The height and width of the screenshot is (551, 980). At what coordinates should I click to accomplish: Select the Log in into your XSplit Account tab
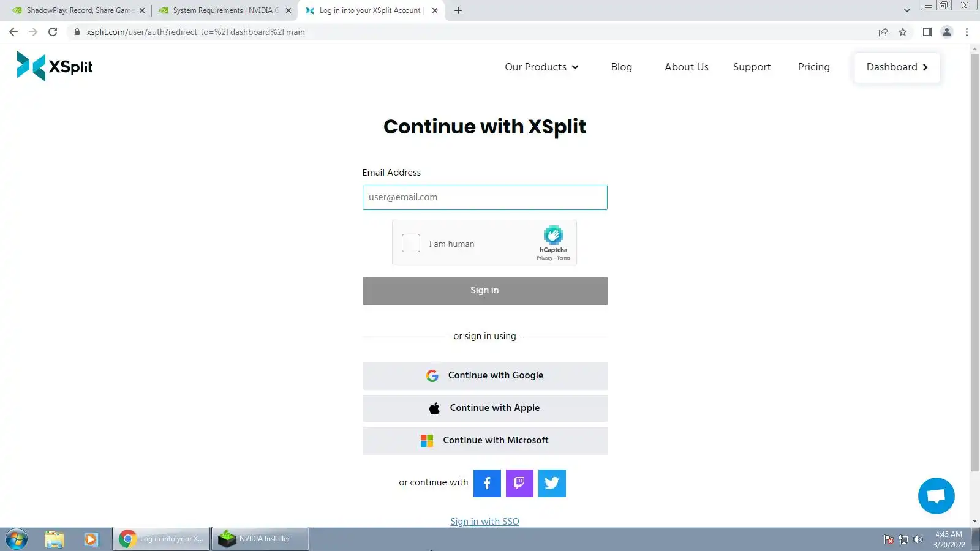(371, 10)
